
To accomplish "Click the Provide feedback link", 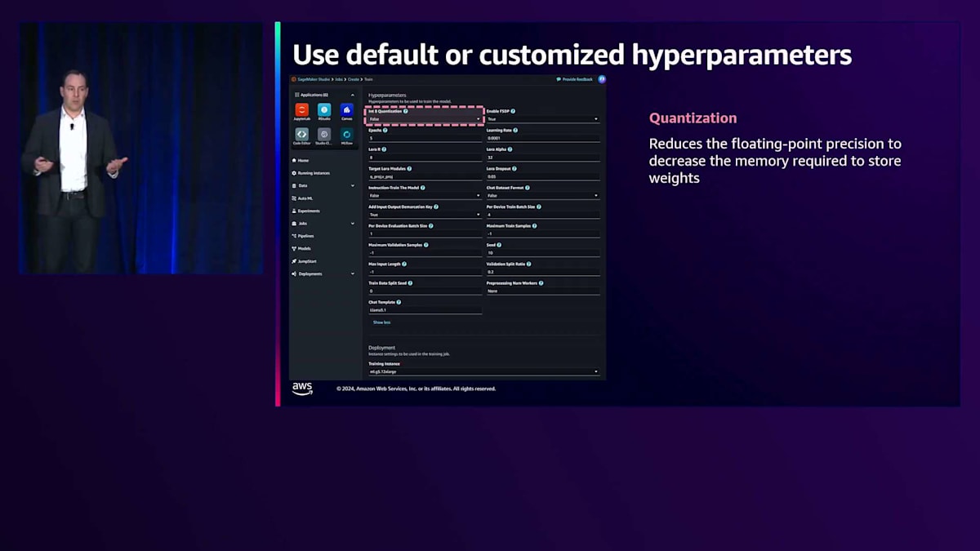I will point(575,79).
